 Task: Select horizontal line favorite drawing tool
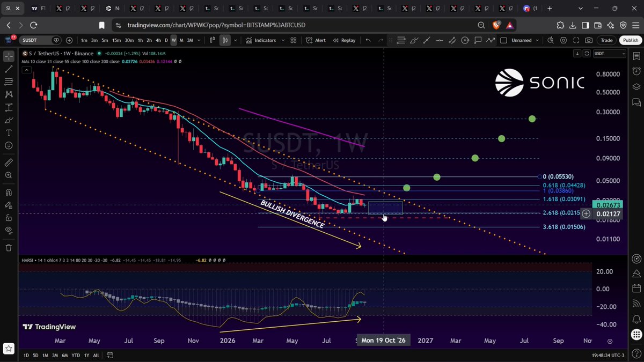[440, 40]
